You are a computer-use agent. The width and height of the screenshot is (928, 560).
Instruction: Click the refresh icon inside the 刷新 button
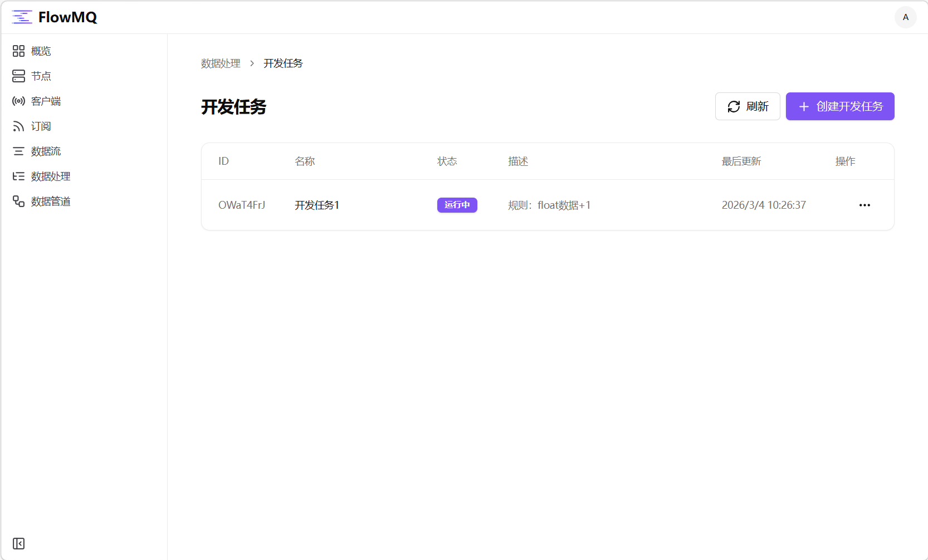pos(734,106)
